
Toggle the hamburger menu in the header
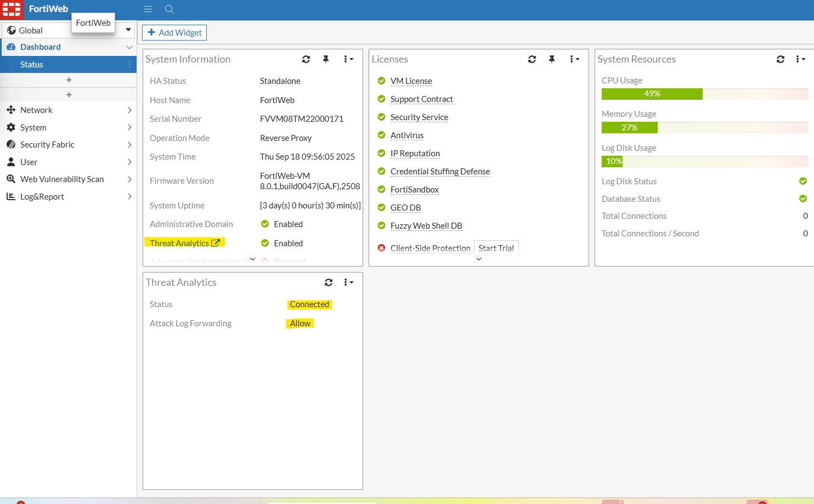148,9
